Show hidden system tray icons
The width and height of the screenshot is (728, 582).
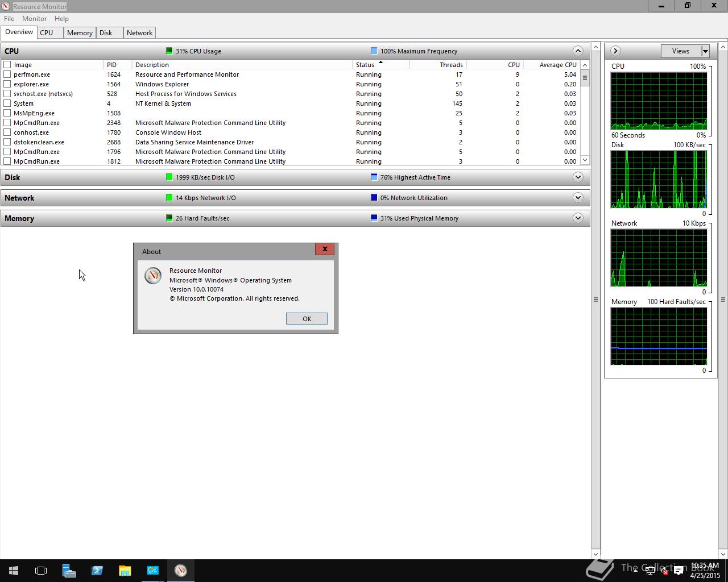coord(635,571)
